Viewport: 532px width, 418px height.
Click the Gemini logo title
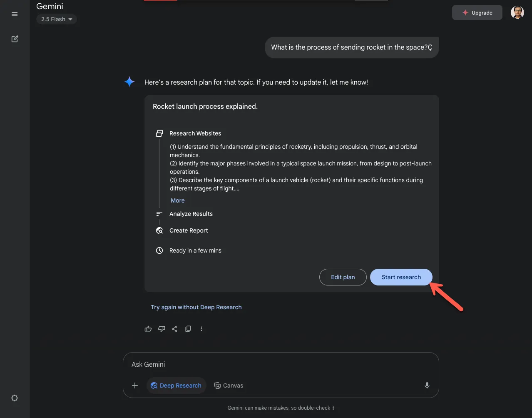pos(50,6)
